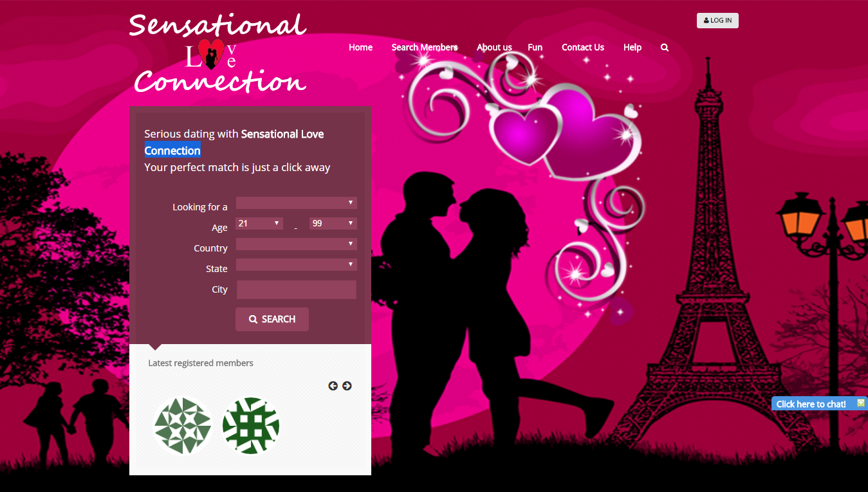
Task: Open the Country dropdown
Action: pyautogui.click(x=296, y=244)
